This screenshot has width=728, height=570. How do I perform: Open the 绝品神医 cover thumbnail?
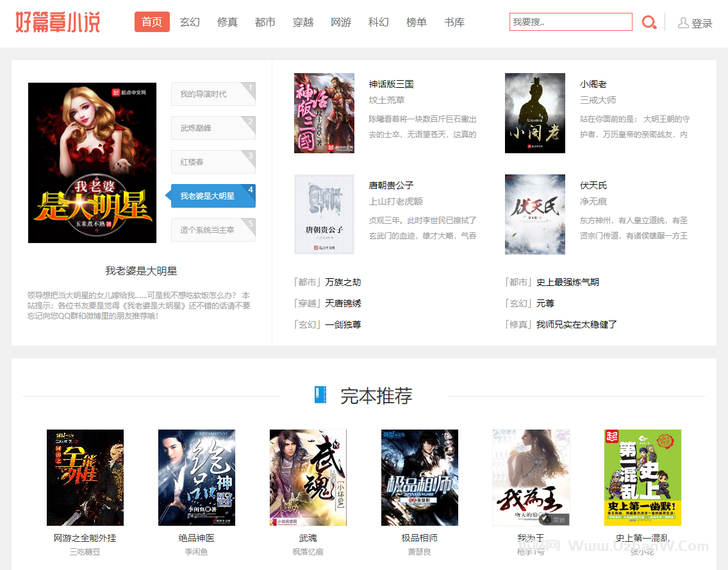(196, 478)
